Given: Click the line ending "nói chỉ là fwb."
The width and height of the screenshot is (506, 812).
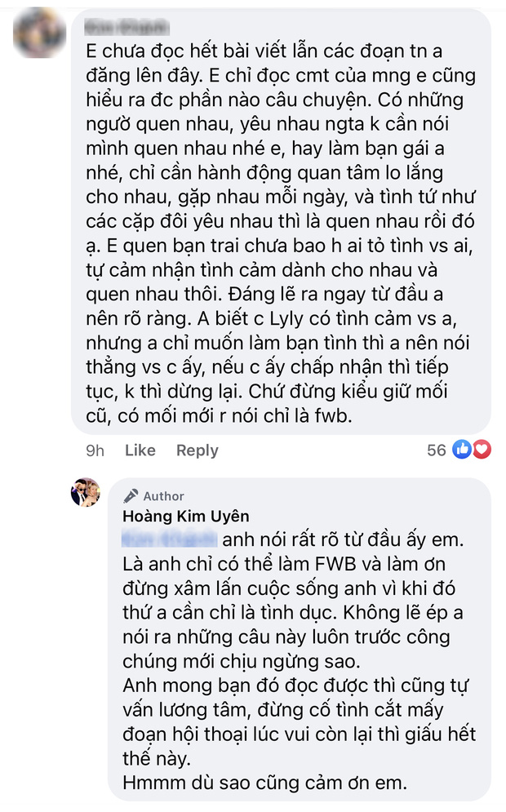Looking at the screenshot, I should (x=219, y=416).
